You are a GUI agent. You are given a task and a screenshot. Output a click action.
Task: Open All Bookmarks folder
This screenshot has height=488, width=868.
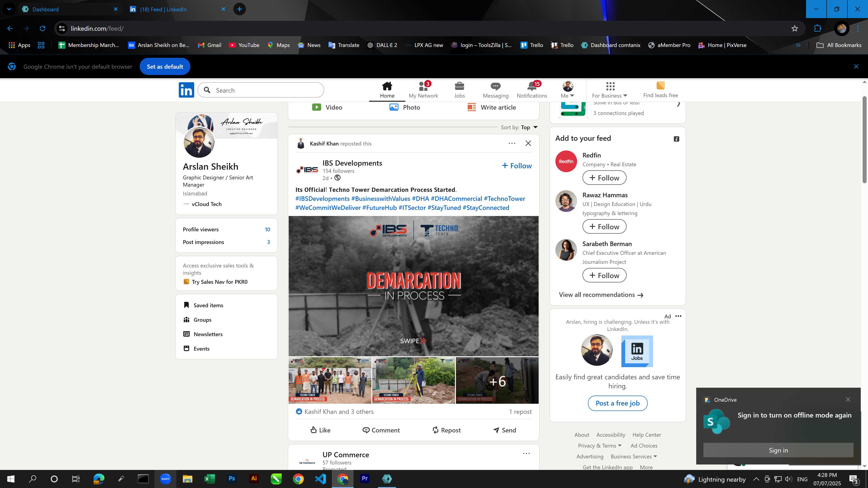coord(839,45)
